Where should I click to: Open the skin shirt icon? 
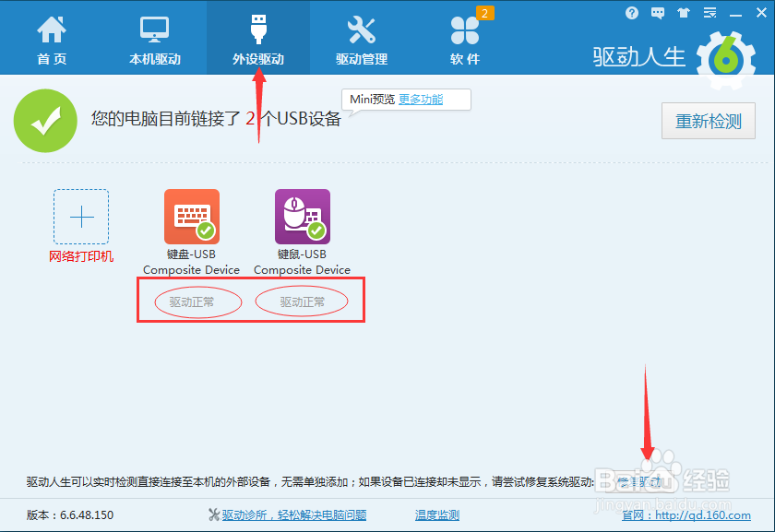click(684, 13)
